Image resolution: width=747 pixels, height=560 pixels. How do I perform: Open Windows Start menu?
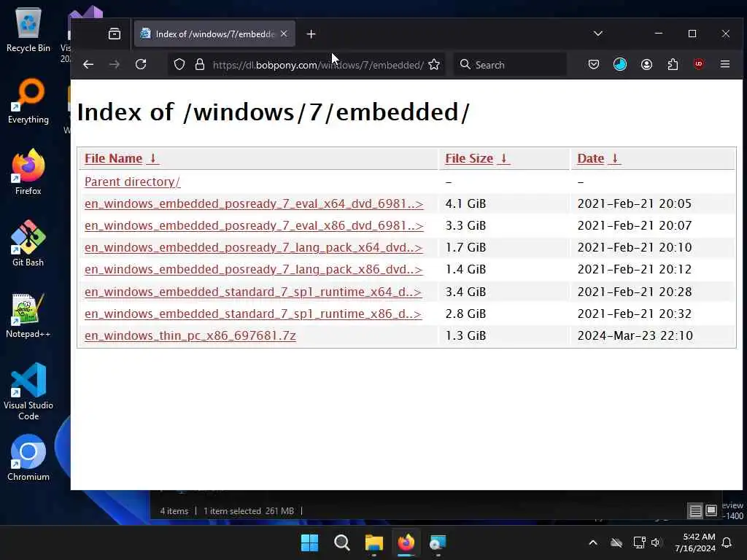coord(309,542)
